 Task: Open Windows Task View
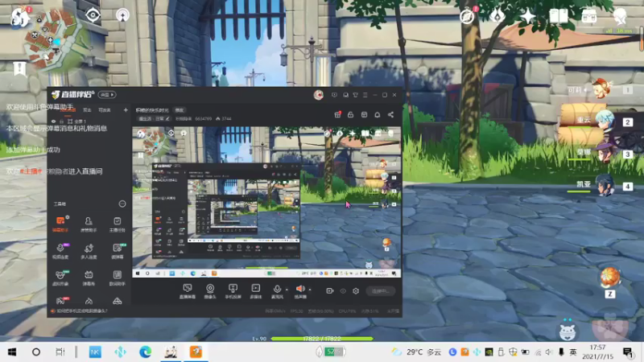click(x=60, y=352)
